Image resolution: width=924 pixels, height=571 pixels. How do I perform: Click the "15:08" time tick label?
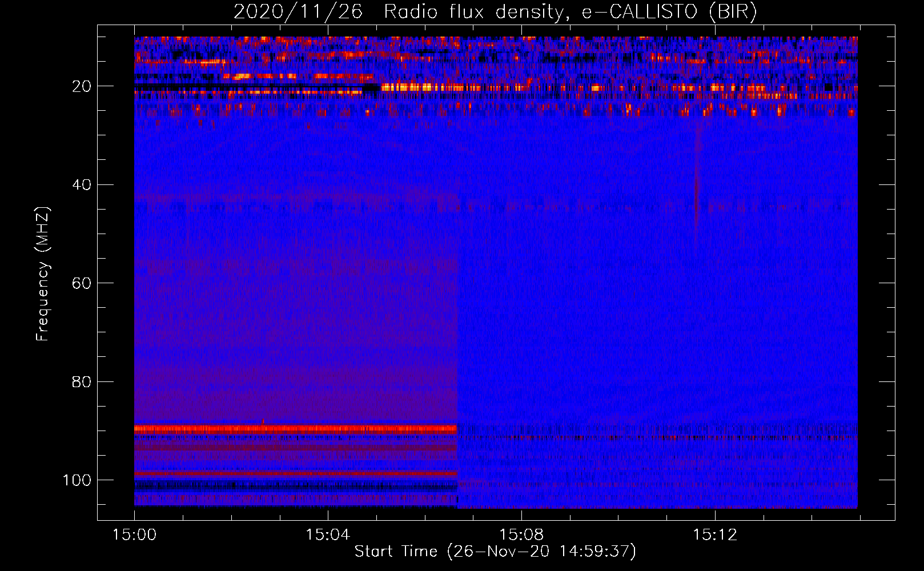[521, 535]
